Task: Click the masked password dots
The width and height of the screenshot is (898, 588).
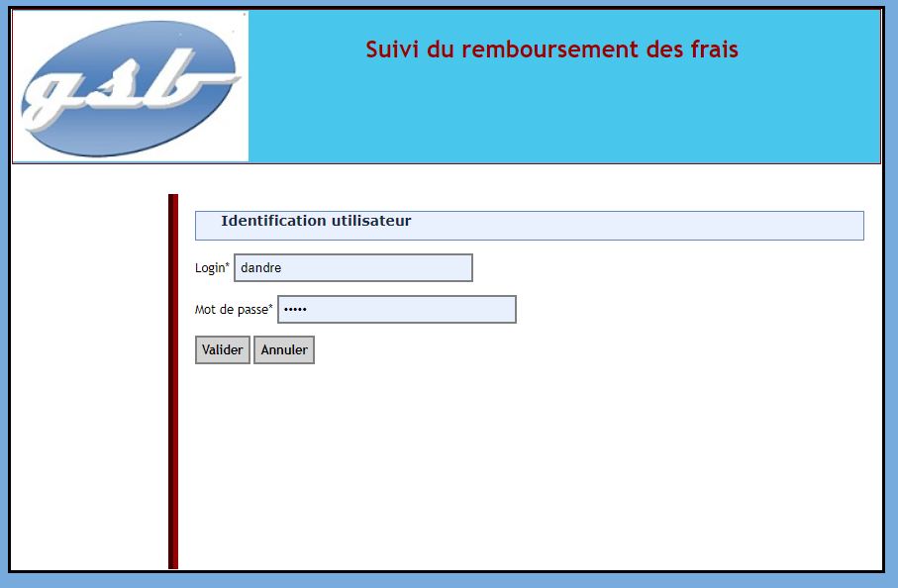Action: pos(295,310)
